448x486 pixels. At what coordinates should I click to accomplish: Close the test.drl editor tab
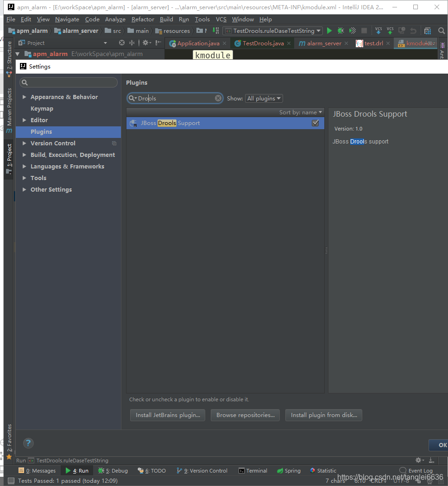pyautogui.click(x=388, y=43)
